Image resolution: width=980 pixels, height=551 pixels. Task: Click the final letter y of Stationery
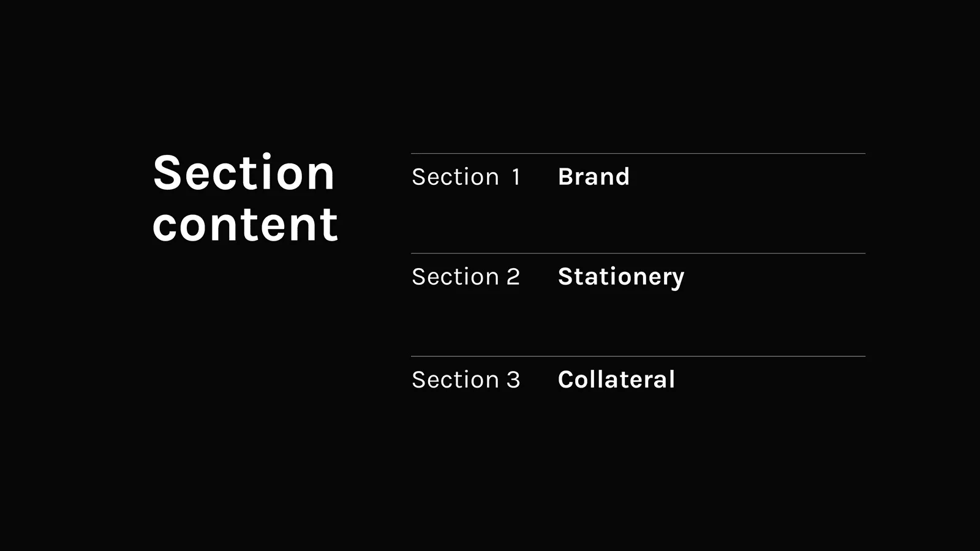point(677,280)
